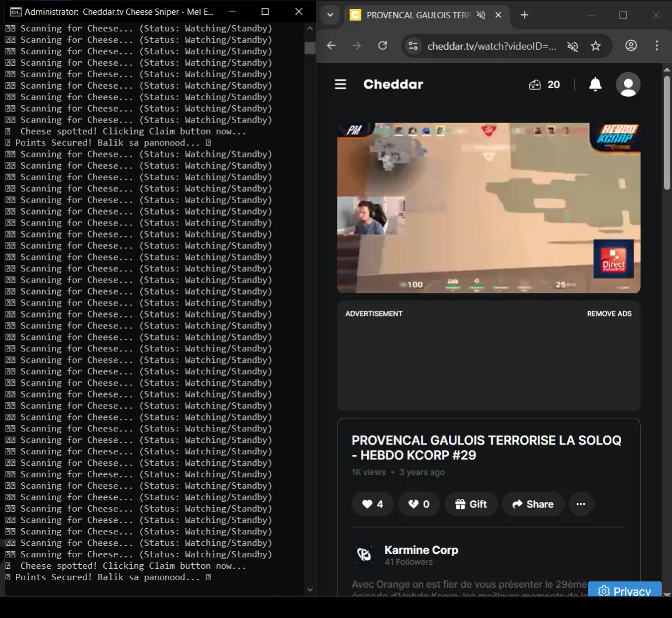Like the video with 4 likes
The image size is (672, 618).
point(372,504)
